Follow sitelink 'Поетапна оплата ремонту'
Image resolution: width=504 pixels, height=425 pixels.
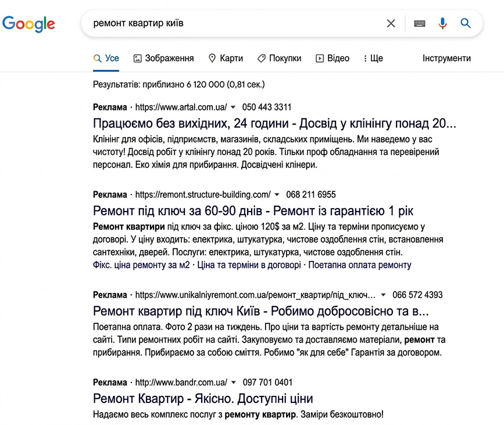coord(360,265)
